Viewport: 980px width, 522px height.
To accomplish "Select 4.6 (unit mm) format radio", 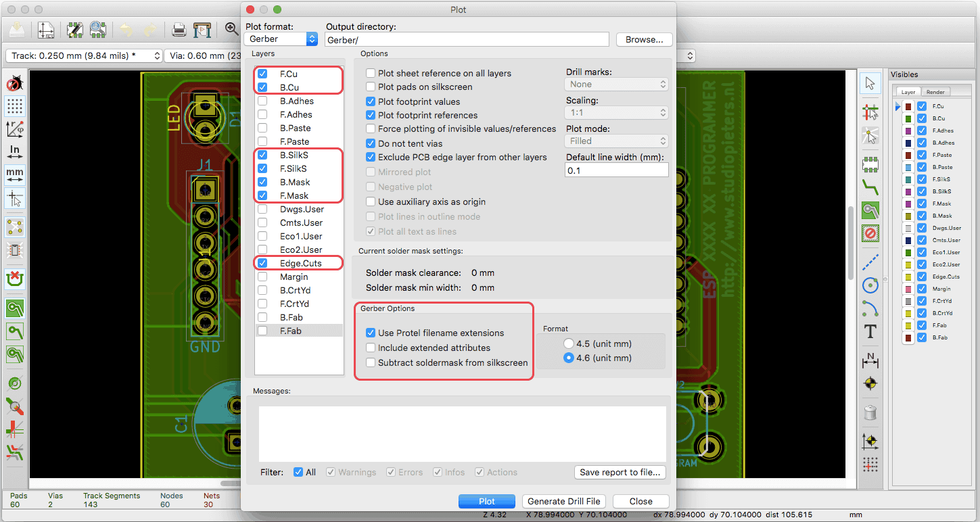I will (569, 358).
